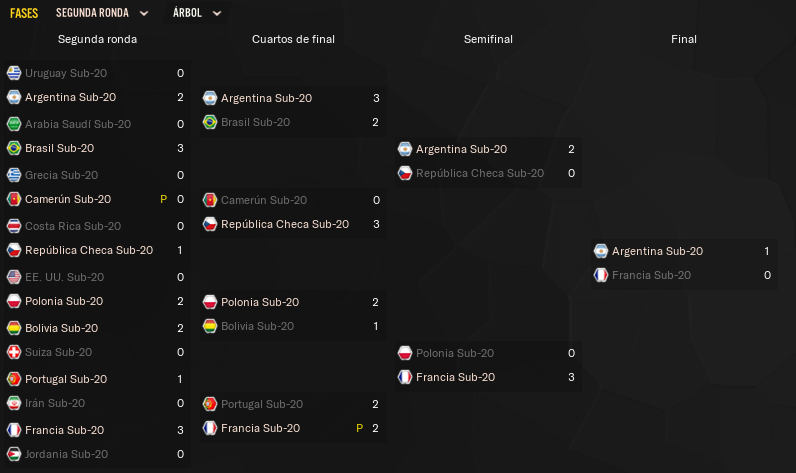Click Portugal Sub-20 in Cuartos de final
Viewport: 796px width, 473px height.
262,404
